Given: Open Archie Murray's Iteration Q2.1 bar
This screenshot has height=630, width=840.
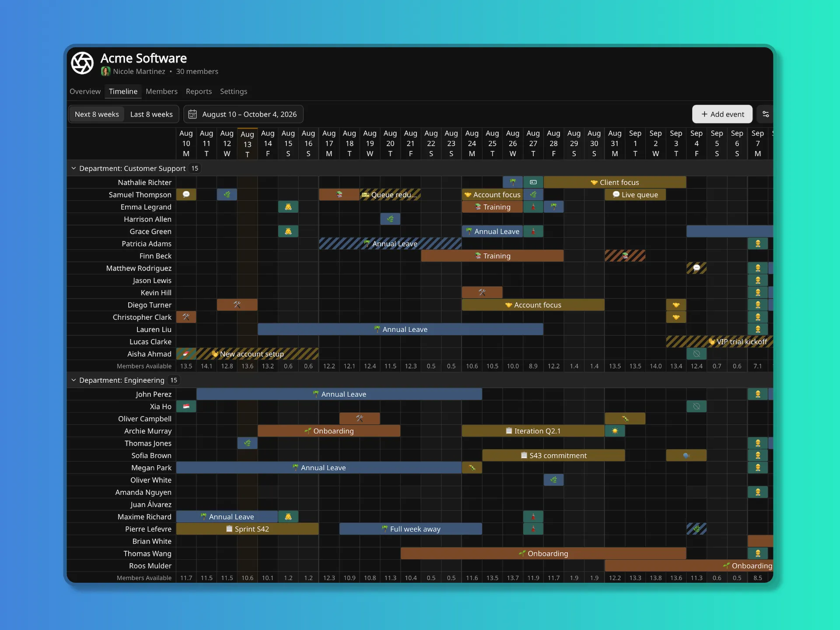Looking at the screenshot, I should click(x=533, y=431).
